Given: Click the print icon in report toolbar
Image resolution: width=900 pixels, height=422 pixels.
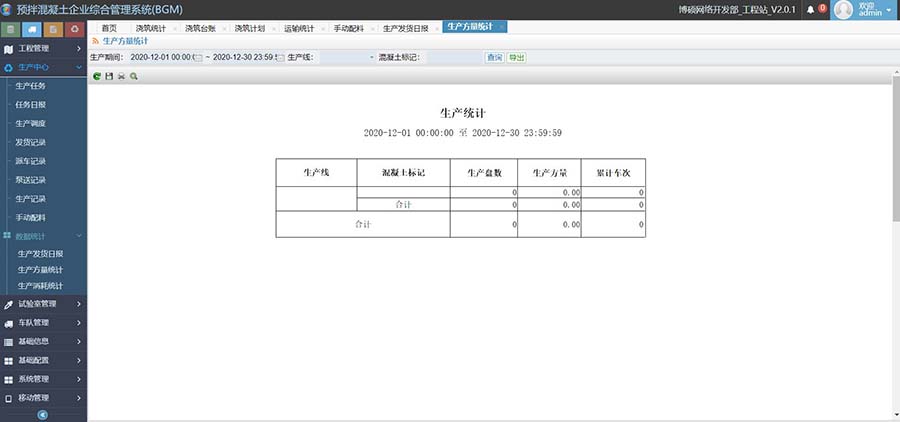Looking at the screenshot, I should tap(121, 76).
